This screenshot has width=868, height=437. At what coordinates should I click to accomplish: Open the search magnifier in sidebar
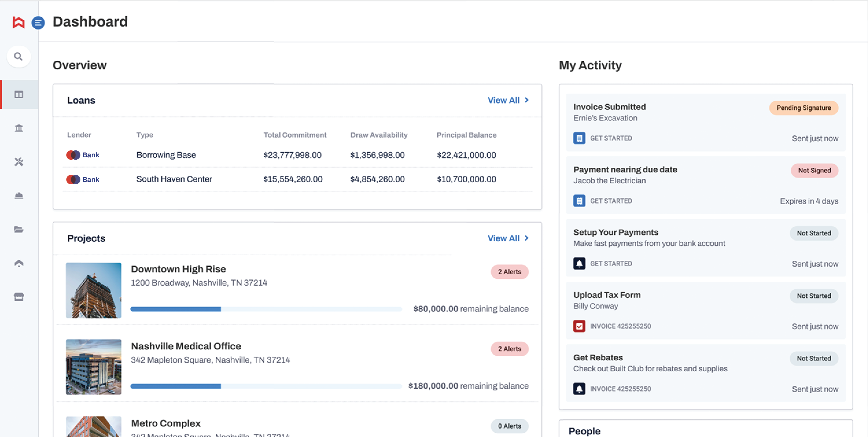[19, 56]
